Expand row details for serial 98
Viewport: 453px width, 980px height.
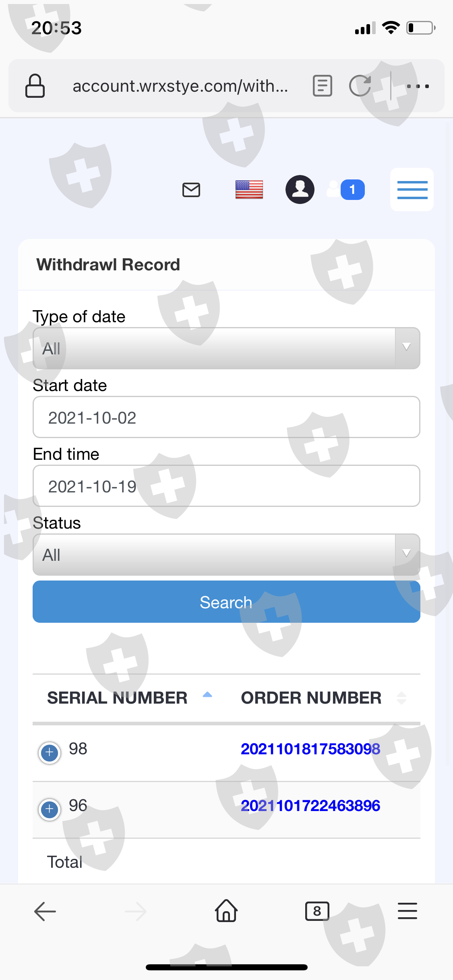[x=50, y=752]
